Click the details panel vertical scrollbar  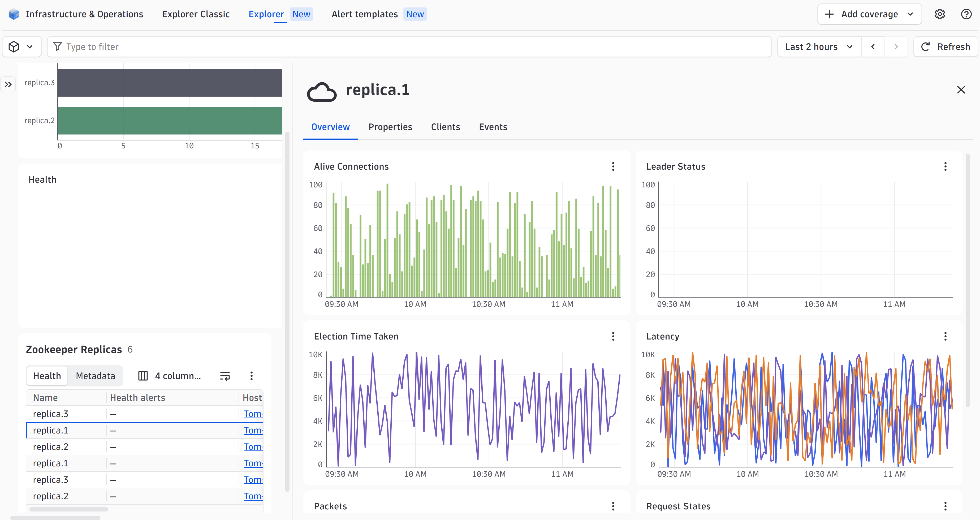(968, 280)
